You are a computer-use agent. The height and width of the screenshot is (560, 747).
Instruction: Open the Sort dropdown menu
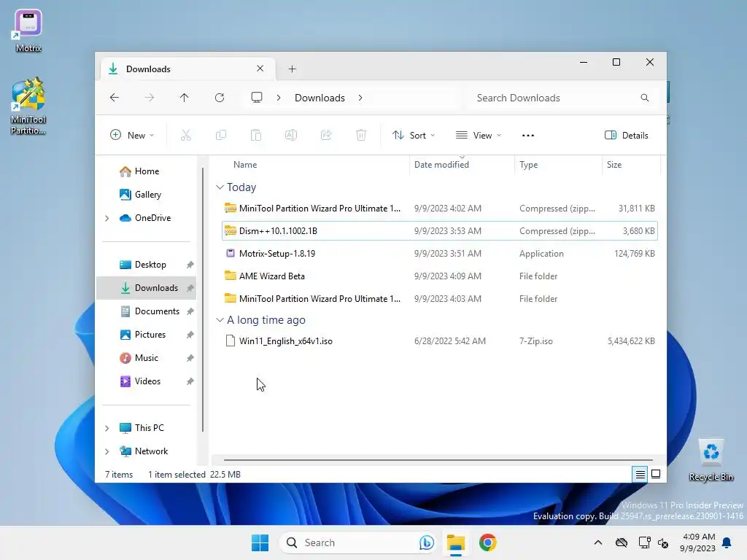pos(413,135)
